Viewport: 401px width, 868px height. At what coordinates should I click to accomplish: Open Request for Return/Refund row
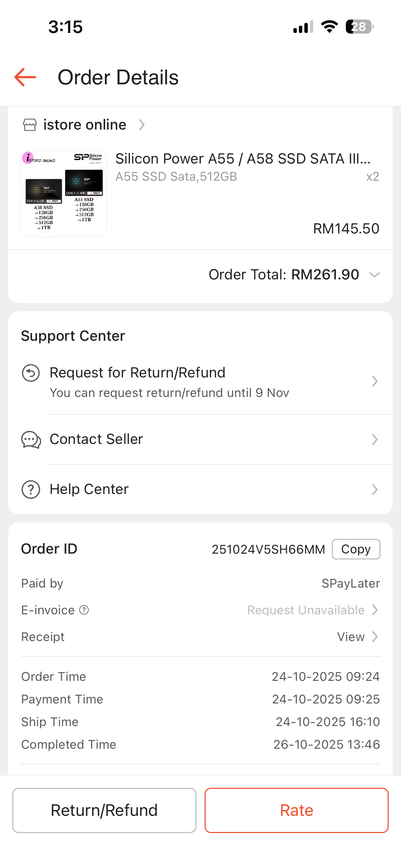(206, 382)
